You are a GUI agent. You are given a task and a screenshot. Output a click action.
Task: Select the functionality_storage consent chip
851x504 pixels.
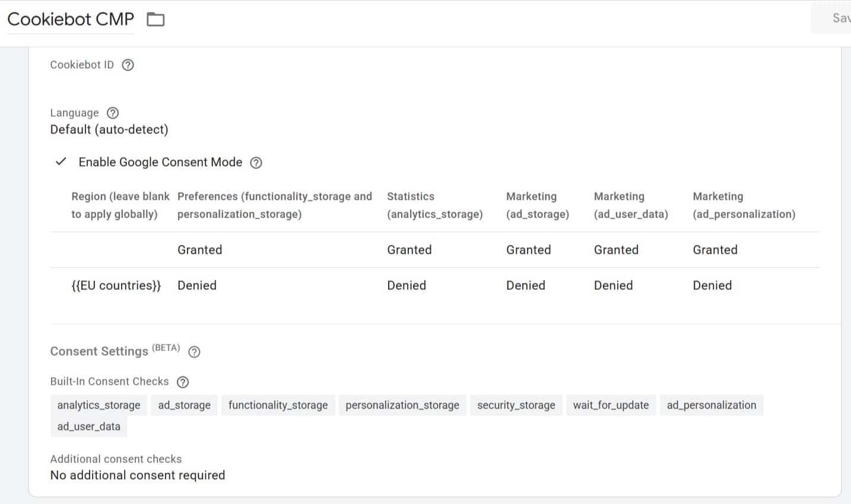click(x=278, y=405)
